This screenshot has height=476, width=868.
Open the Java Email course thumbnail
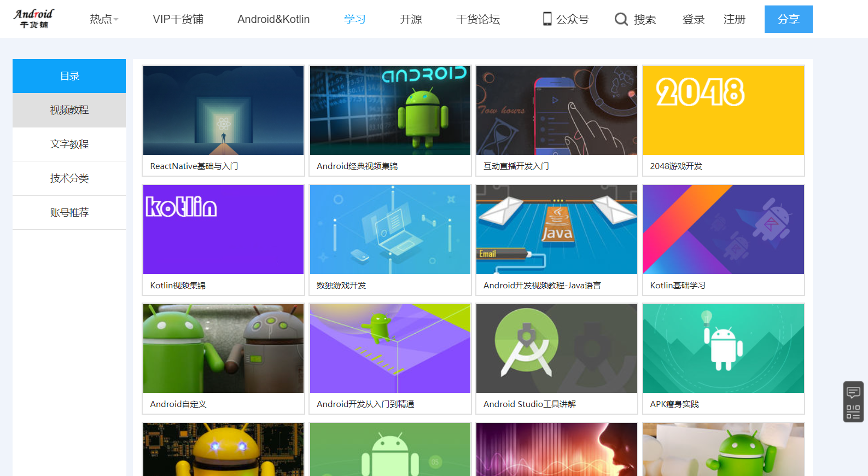[557, 230]
